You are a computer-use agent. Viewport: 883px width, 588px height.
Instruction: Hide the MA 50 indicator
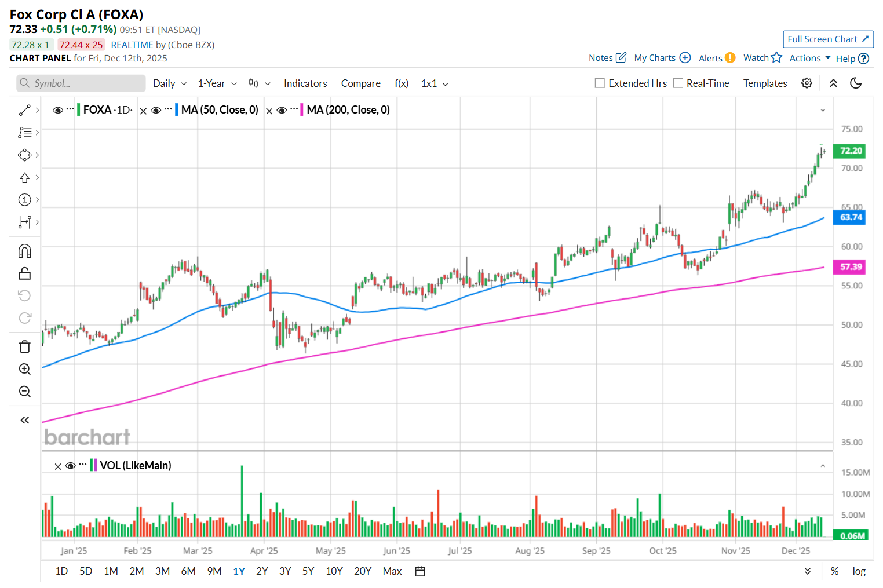(x=156, y=110)
